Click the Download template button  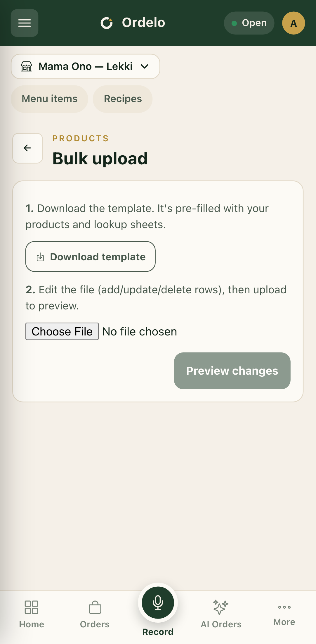(91, 256)
